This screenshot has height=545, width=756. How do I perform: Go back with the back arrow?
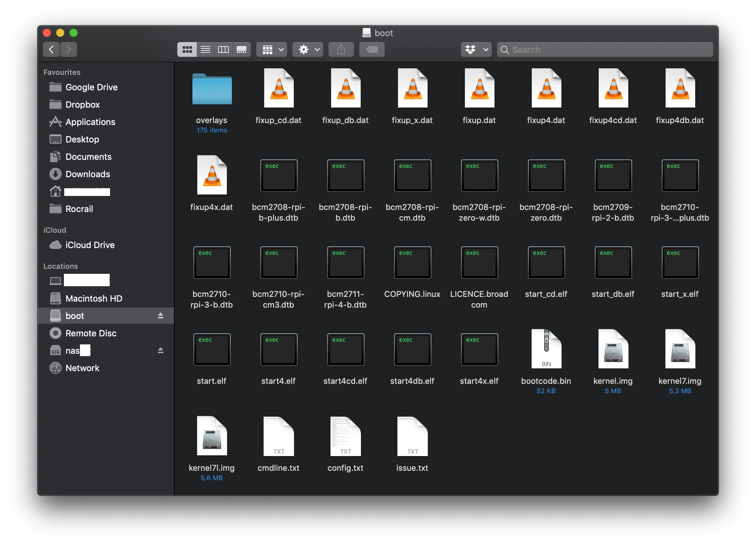[51, 49]
